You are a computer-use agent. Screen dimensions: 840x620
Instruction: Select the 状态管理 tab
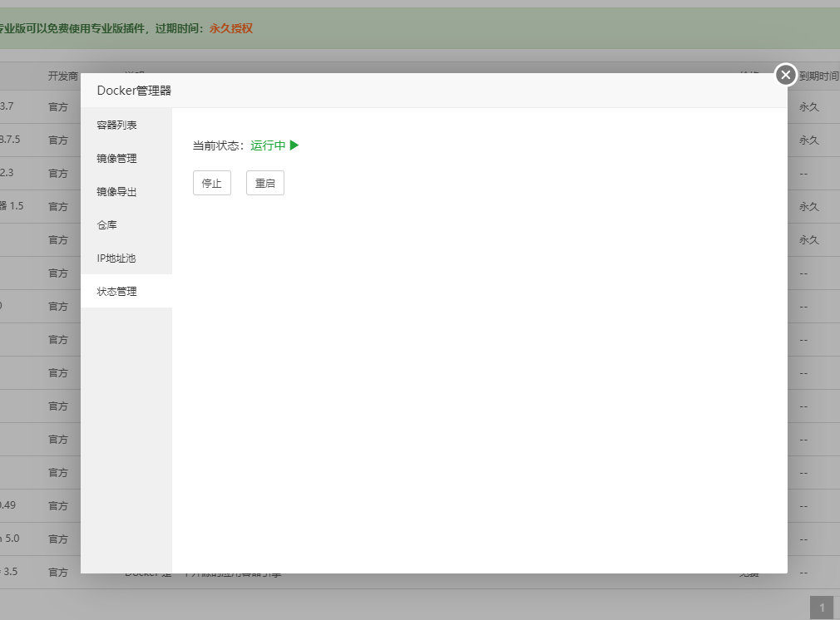pos(116,292)
